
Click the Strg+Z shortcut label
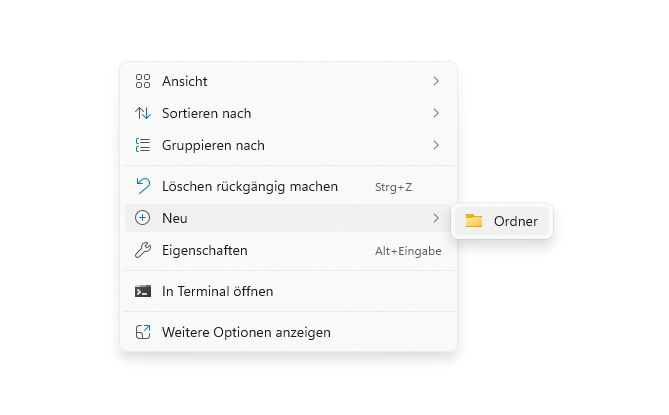393,187
